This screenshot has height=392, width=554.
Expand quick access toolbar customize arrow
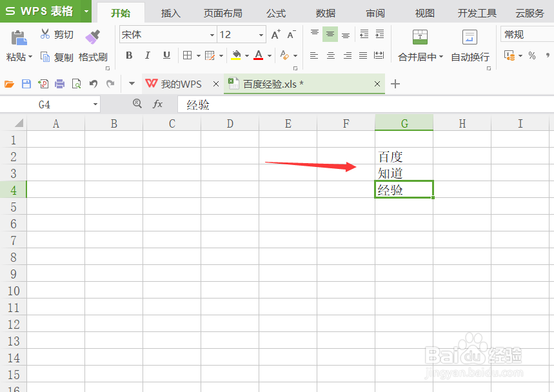tap(132, 84)
